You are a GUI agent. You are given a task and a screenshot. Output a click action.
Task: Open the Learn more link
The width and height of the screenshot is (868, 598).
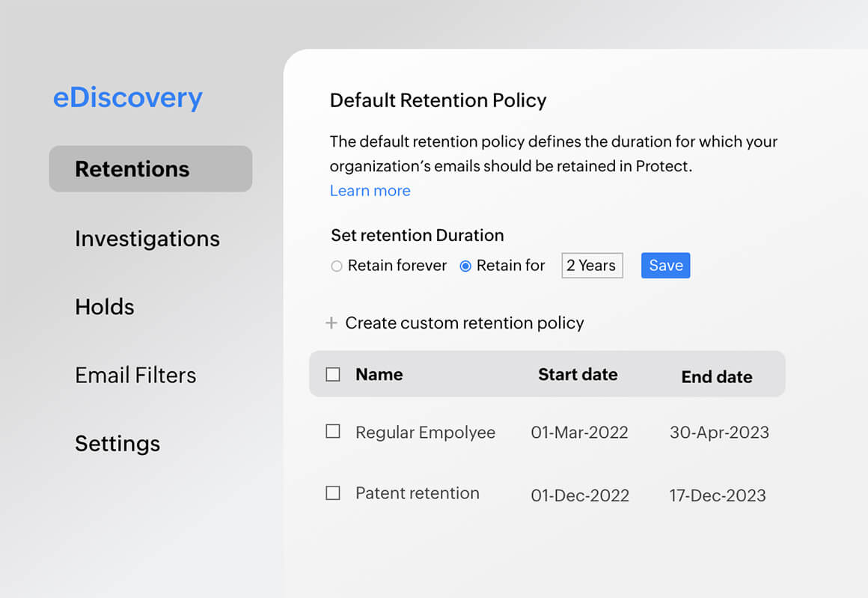370,191
